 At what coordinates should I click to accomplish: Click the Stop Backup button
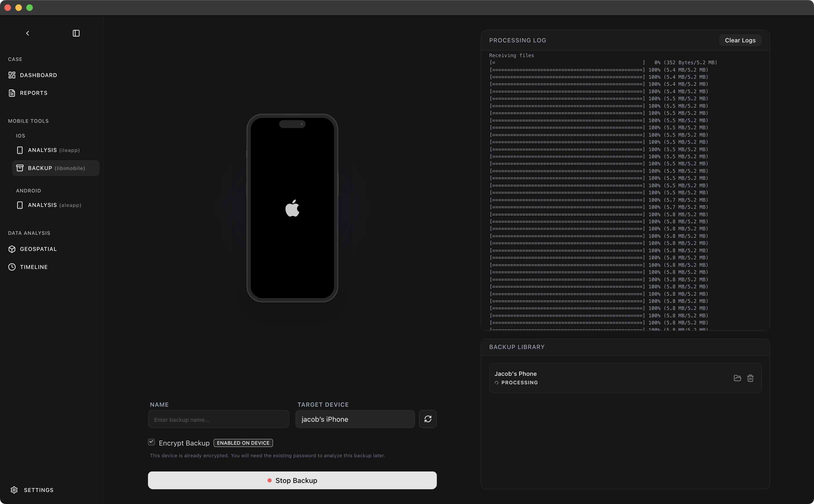tap(292, 480)
